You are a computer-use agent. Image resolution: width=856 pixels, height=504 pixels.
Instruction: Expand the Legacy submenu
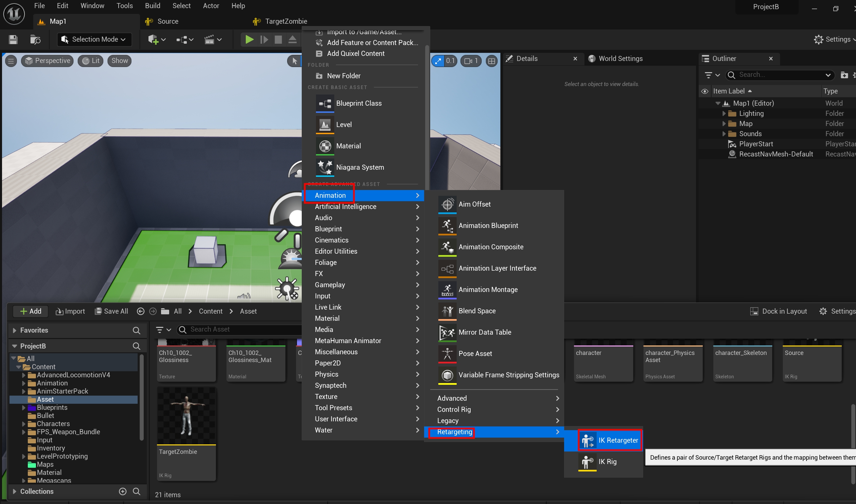(494, 421)
